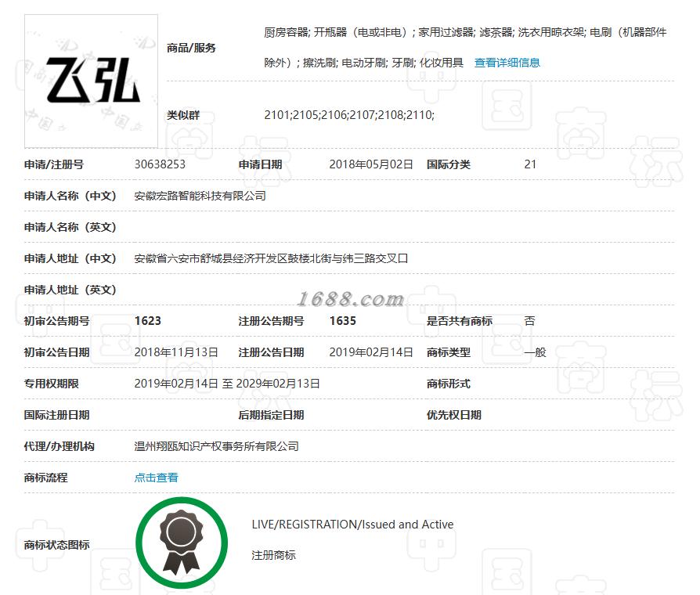
Task: Click the 商品/服务 field label
Action: pyautogui.click(x=191, y=48)
